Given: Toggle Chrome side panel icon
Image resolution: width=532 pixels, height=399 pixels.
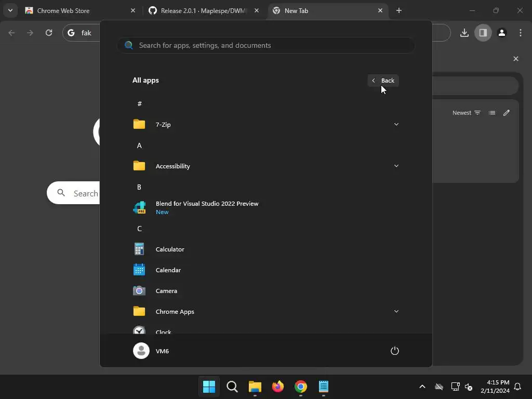Looking at the screenshot, I should pos(483,33).
